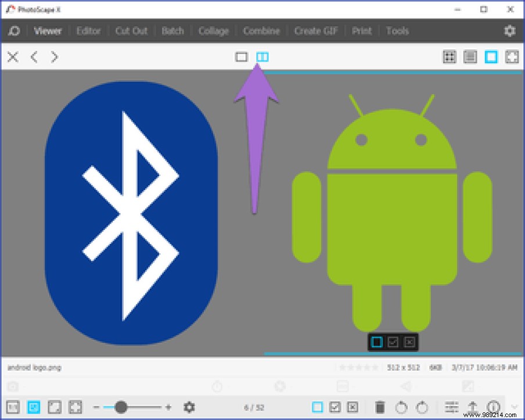
Task: Open the Editor tab
Action: coord(88,31)
